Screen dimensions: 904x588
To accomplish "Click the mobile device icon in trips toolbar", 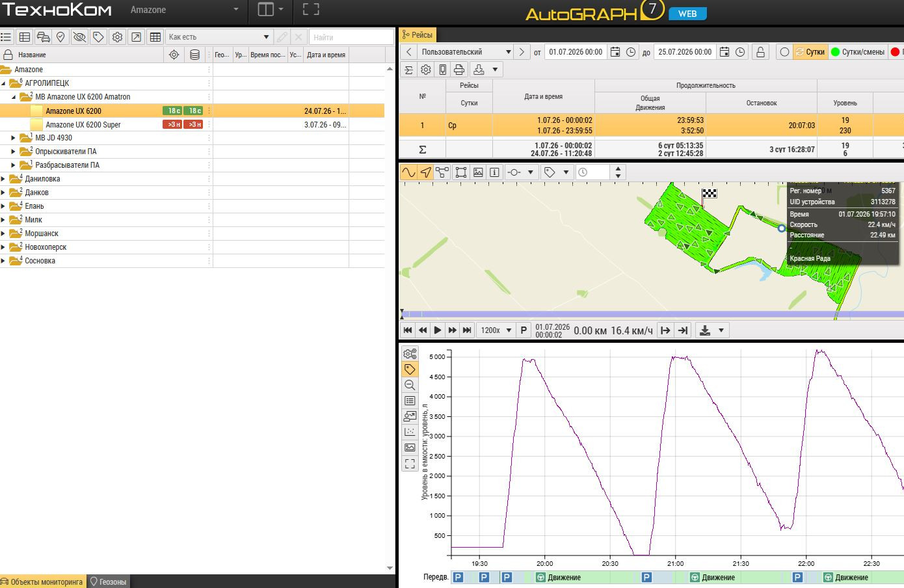I will click(x=442, y=70).
